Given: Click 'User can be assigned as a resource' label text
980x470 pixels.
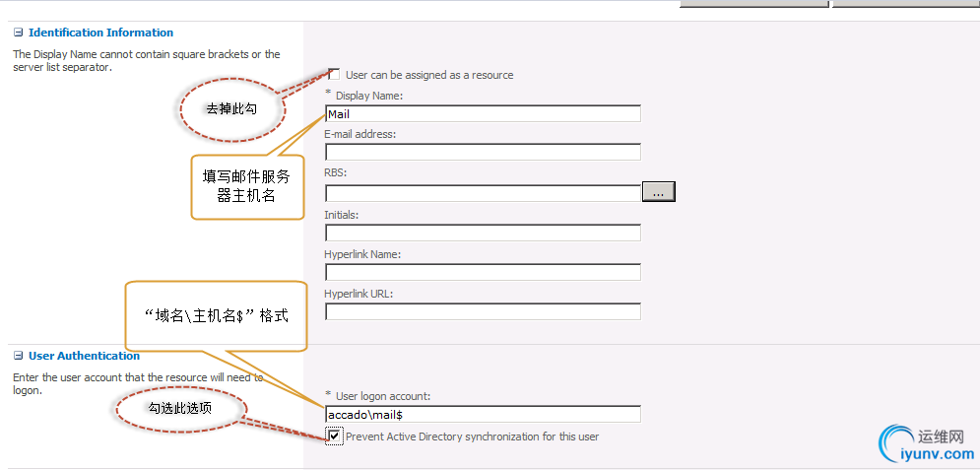Looking at the screenshot, I should 429,75.
